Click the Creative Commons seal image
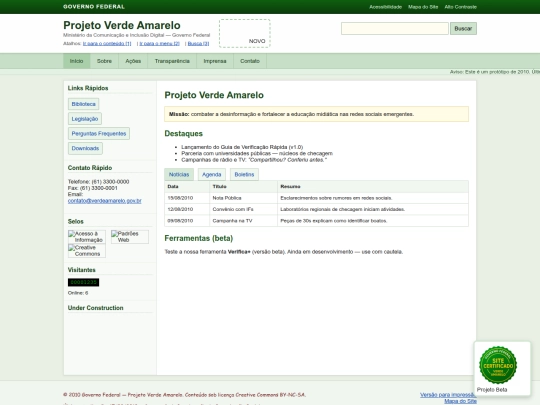This screenshot has height=405, width=540. click(87, 251)
